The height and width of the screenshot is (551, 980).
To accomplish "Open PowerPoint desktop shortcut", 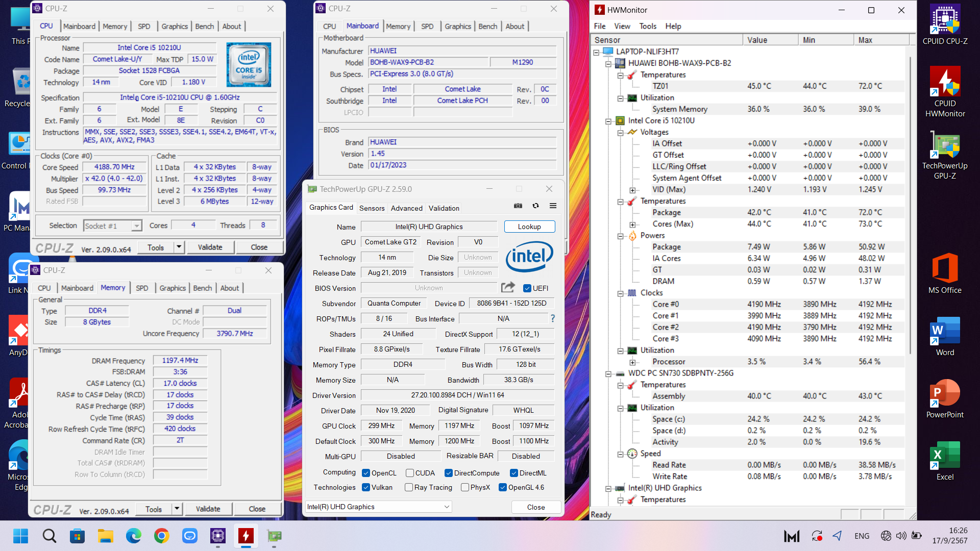I will (945, 398).
